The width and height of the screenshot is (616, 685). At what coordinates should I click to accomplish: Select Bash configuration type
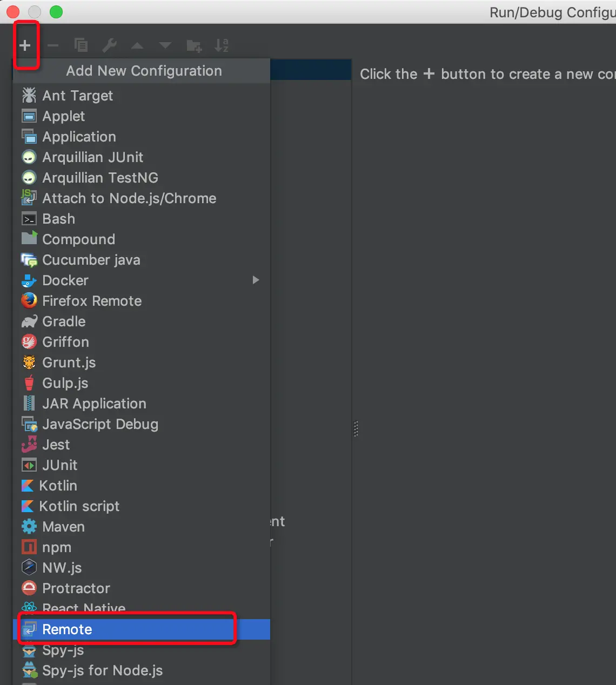coord(142,219)
